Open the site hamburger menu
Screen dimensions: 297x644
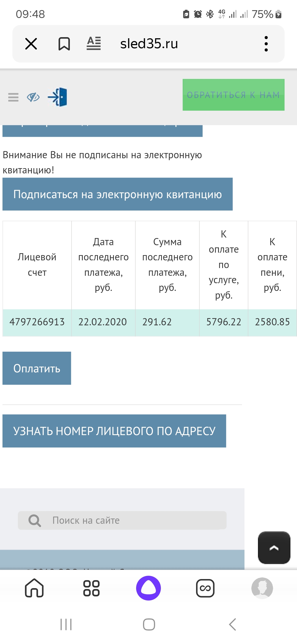coord(13,97)
